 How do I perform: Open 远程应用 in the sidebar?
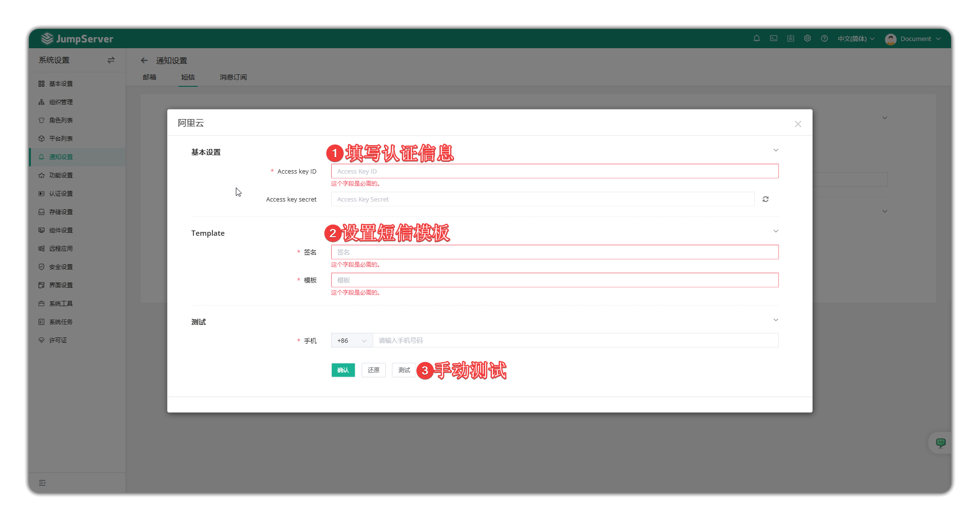pos(77,249)
